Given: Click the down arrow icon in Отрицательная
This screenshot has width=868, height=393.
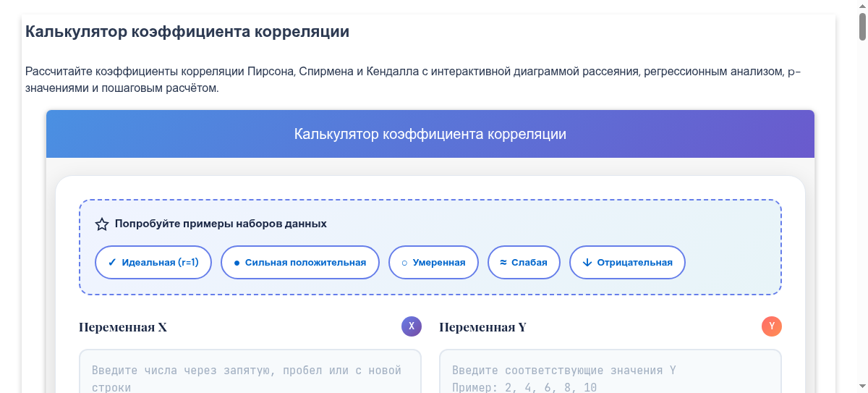Looking at the screenshot, I should tap(587, 263).
